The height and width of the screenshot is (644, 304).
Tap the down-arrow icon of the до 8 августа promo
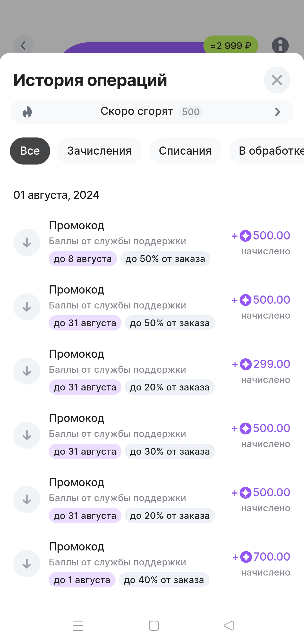click(x=27, y=243)
